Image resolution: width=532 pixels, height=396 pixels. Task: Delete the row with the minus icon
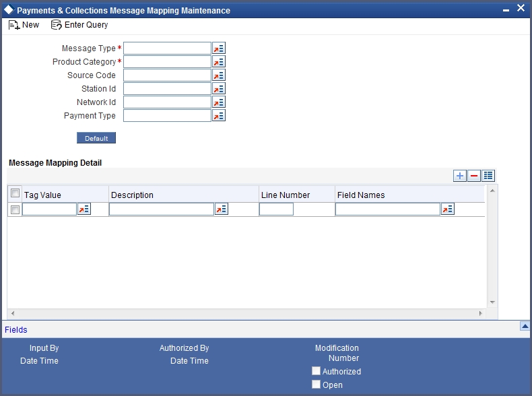tap(474, 176)
